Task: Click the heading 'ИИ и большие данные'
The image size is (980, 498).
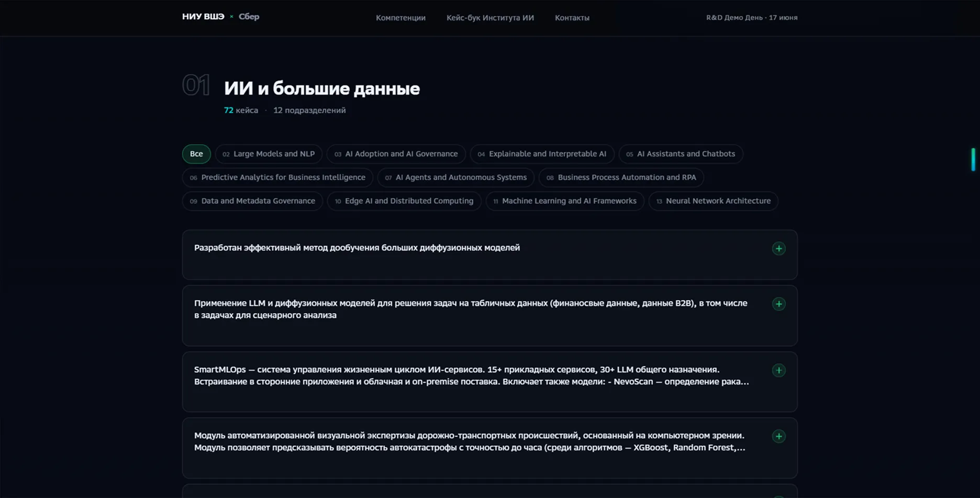Action: click(322, 88)
